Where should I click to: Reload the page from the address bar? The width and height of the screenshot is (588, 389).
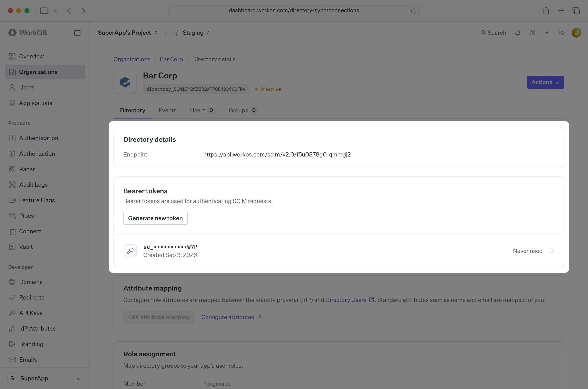(x=413, y=10)
